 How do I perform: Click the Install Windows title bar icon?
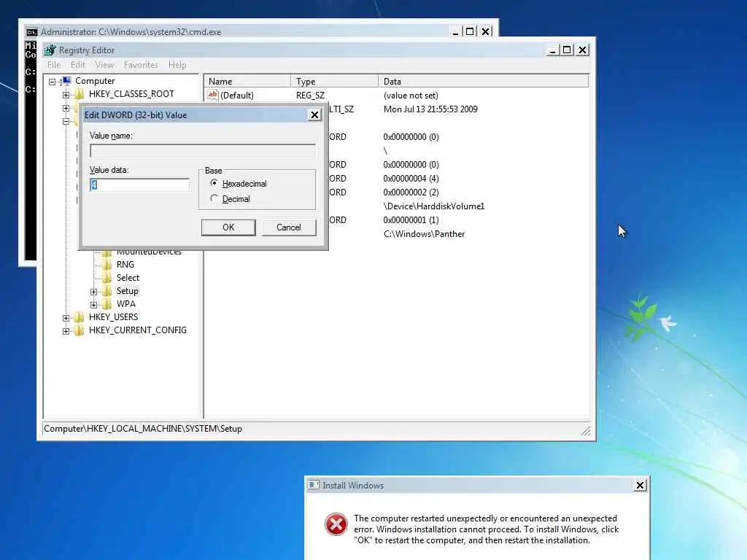314,485
